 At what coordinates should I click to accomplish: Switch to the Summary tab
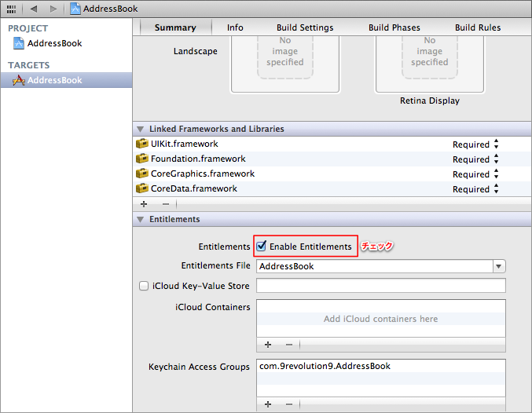click(175, 27)
